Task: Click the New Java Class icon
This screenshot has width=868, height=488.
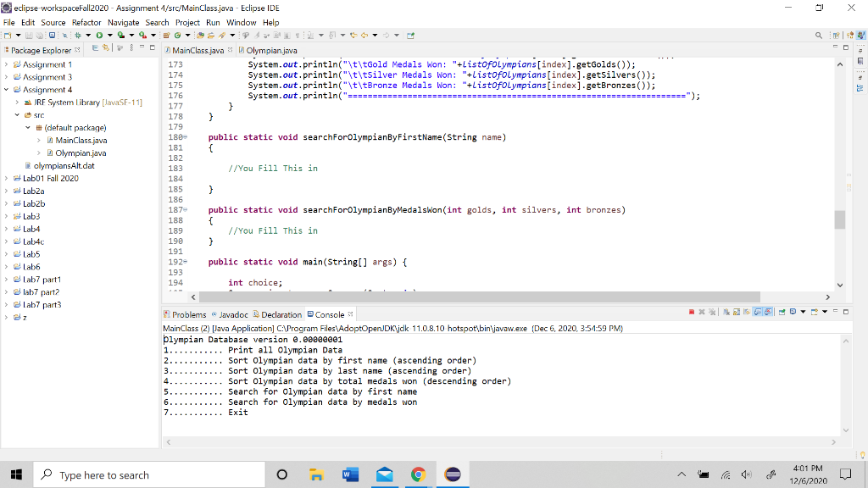Action: pyautogui.click(x=177, y=36)
